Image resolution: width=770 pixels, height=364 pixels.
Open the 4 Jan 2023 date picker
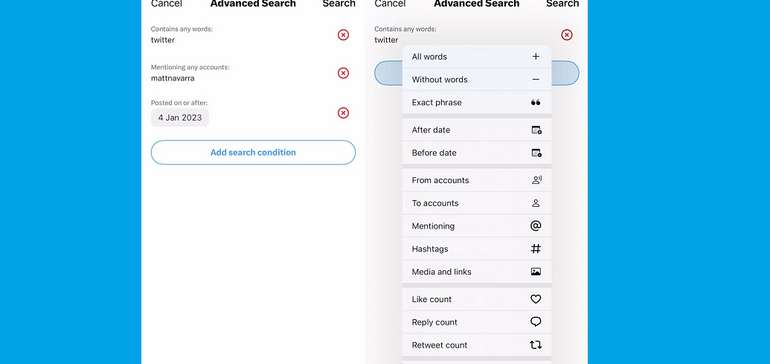click(x=180, y=118)
